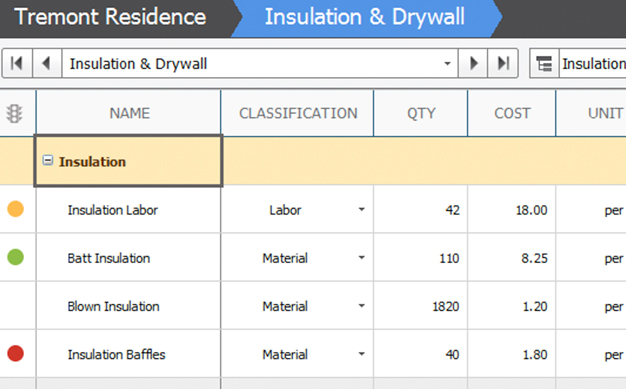
Task: Sort by the COST column header
Action: click(x=512, y=113)
